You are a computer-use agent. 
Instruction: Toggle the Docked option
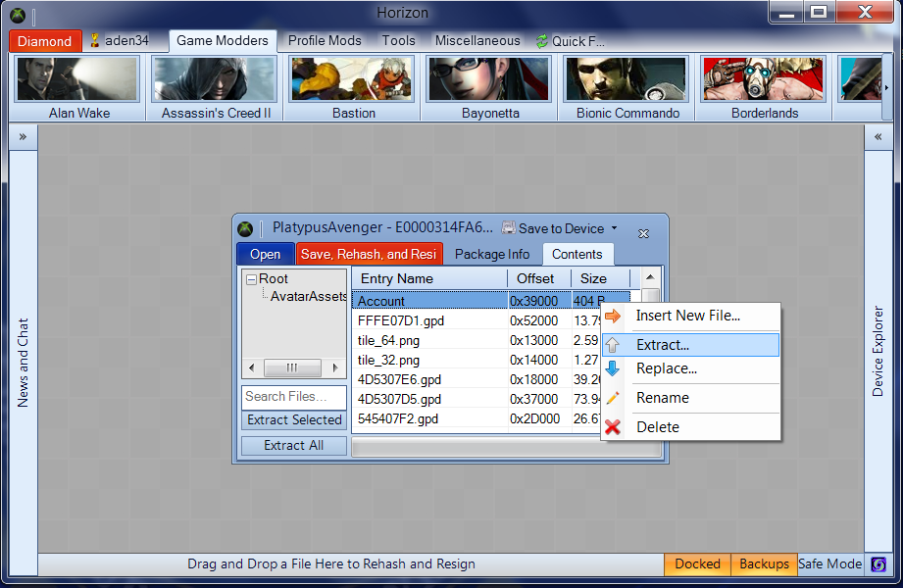(697, 564)
